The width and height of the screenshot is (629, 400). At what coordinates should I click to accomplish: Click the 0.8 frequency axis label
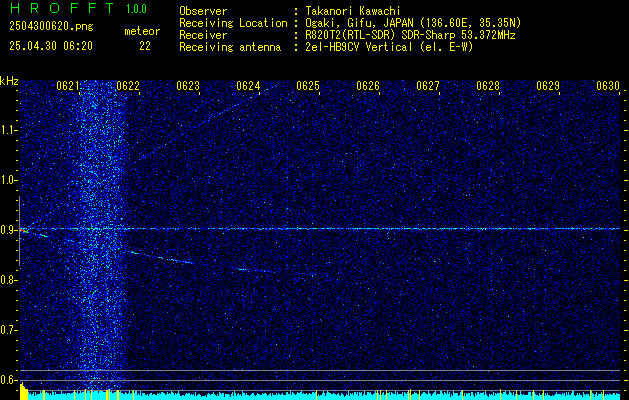tap(9, 280)
